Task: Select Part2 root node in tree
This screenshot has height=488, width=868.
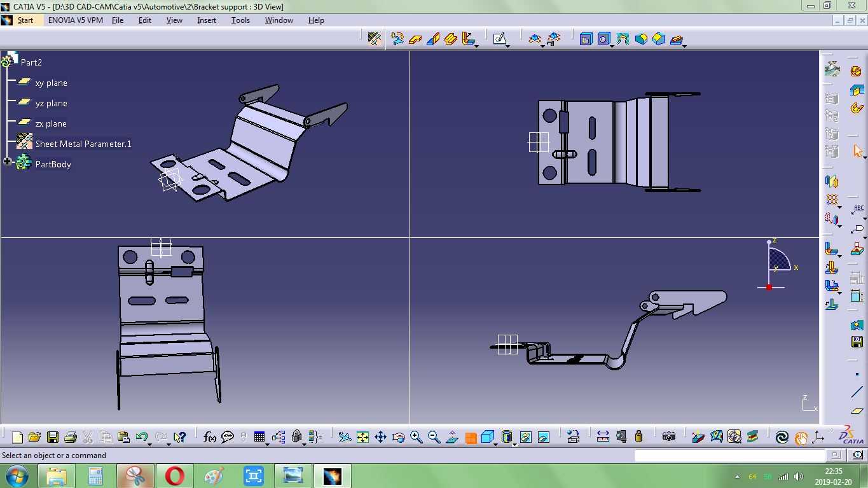Action: [31, 62]
